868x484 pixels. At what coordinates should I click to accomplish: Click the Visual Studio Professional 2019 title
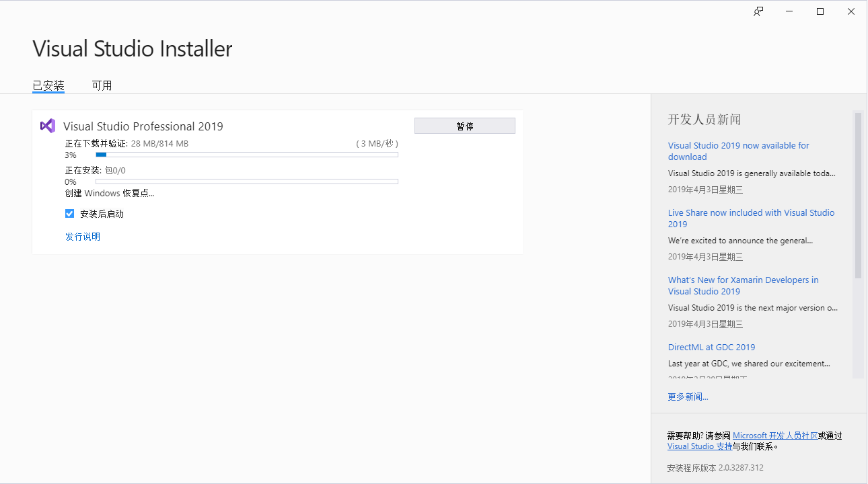coord(143,126)
